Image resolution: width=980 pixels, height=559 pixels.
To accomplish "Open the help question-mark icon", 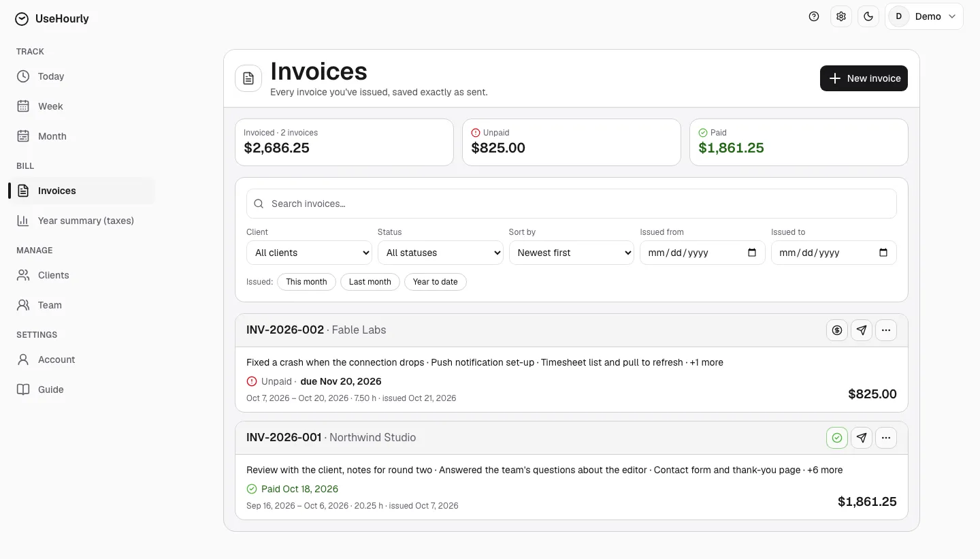I will tap(814, 16).
